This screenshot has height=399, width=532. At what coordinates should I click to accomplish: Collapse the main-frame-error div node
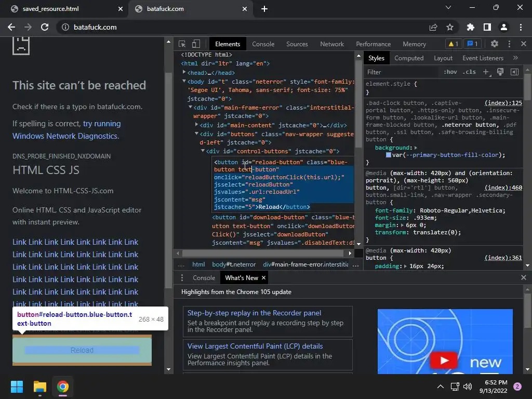pyautogui.click(x=190, y=107)
